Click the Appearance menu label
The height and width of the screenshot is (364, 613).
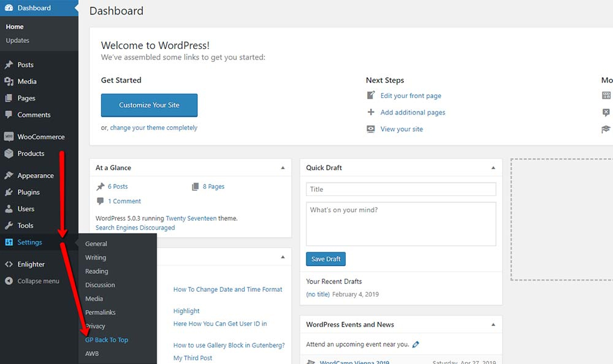coord(36,175)
